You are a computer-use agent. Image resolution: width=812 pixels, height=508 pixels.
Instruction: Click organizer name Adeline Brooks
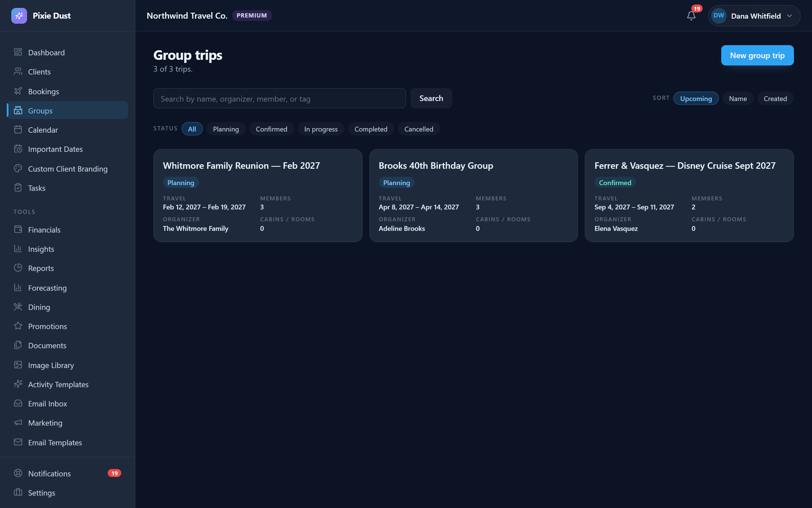402,229
